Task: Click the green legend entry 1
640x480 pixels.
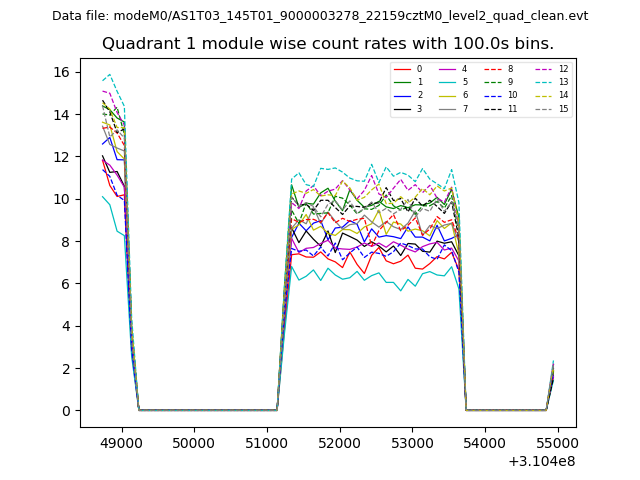Action: tap(412, 82)
